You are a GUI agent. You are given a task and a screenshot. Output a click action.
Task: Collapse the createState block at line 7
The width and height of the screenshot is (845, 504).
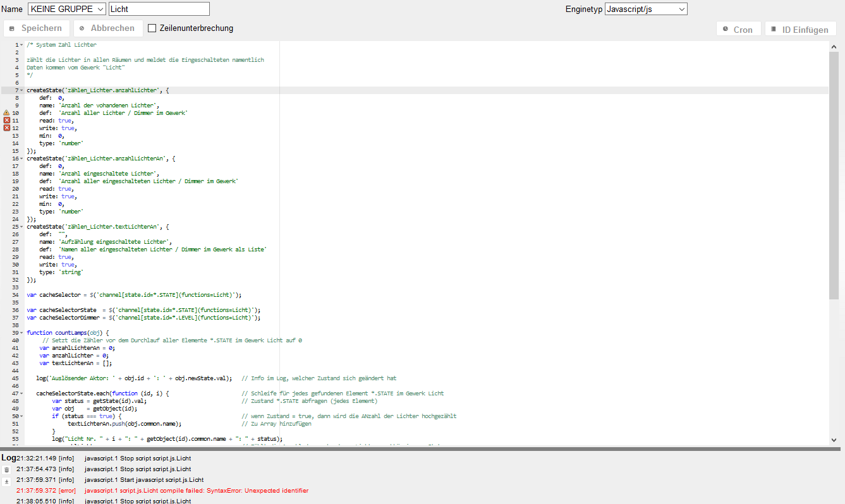pos(22,90)
